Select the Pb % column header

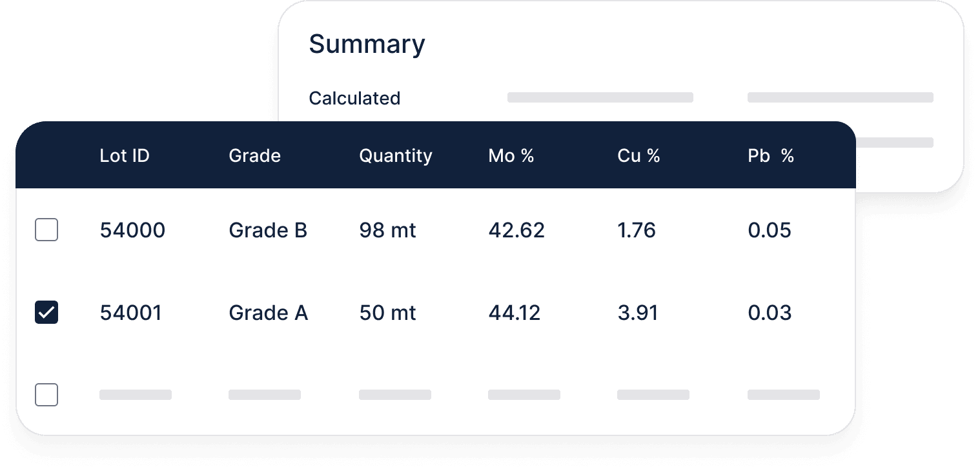pos(770,156)
